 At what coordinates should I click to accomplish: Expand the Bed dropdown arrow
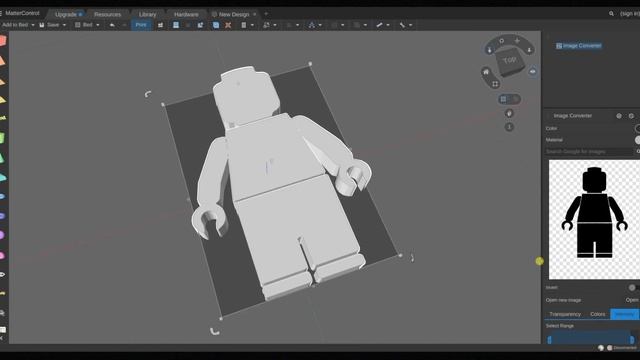(x=98, y=25)
